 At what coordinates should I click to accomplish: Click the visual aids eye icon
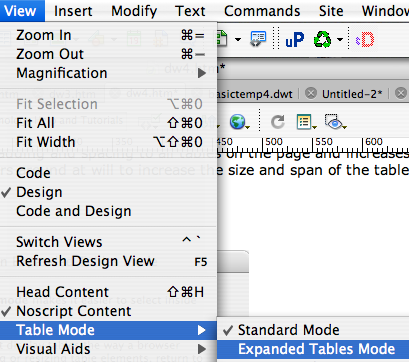(x=334, y=122)
